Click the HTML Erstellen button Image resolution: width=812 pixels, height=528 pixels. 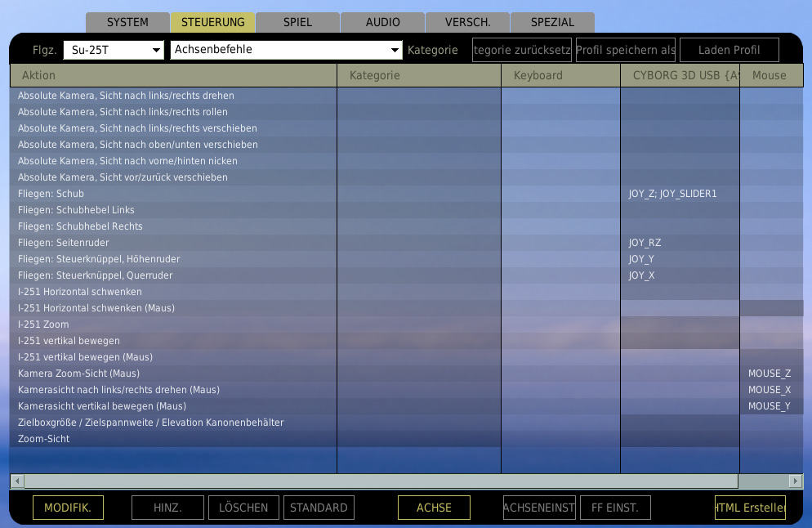click(x=751, y=508)
